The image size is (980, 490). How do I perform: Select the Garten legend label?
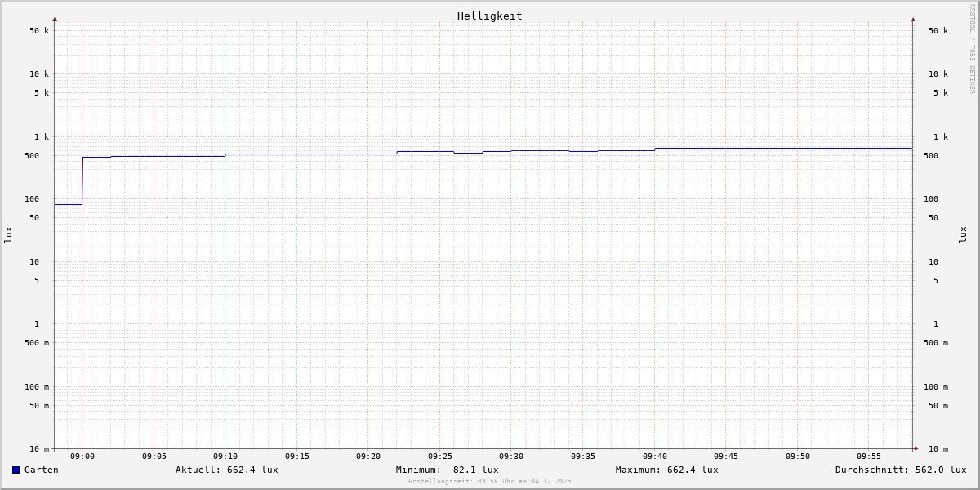pos(41,470)
